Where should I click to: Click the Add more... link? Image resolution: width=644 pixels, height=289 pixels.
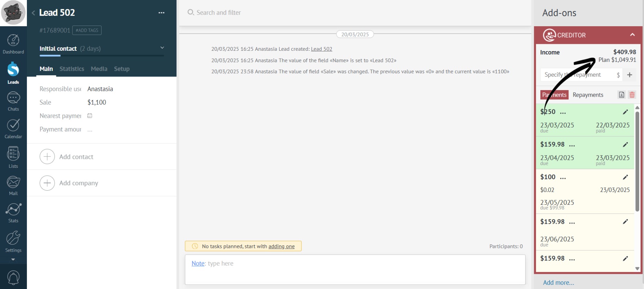click(558, 282)
